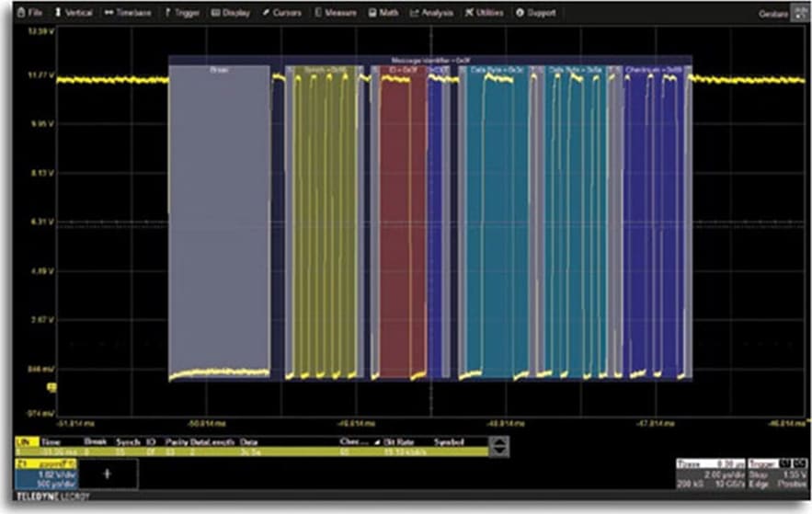Viewport: 812px width, 514px height.
Task: Open the Math menu
Action: coord(383,13)
